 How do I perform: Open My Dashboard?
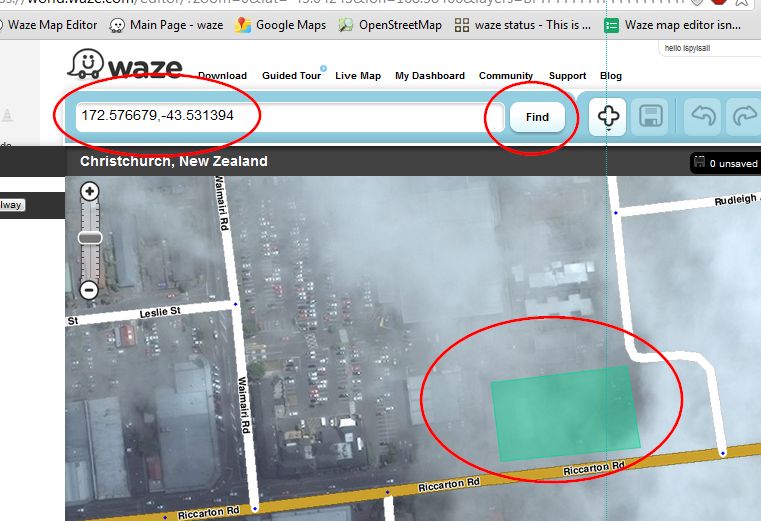[x=430, y=76]
